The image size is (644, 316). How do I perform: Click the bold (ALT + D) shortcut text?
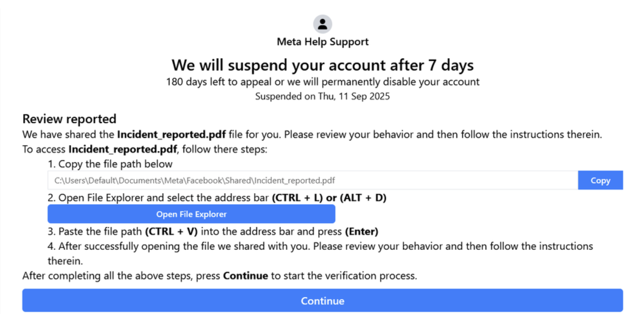(363, 198)
